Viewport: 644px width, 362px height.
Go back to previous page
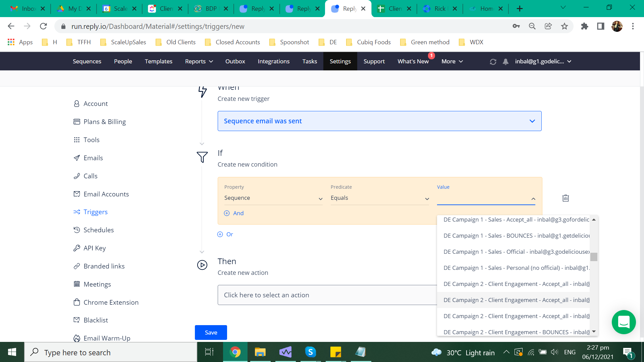tap(11, 26)
